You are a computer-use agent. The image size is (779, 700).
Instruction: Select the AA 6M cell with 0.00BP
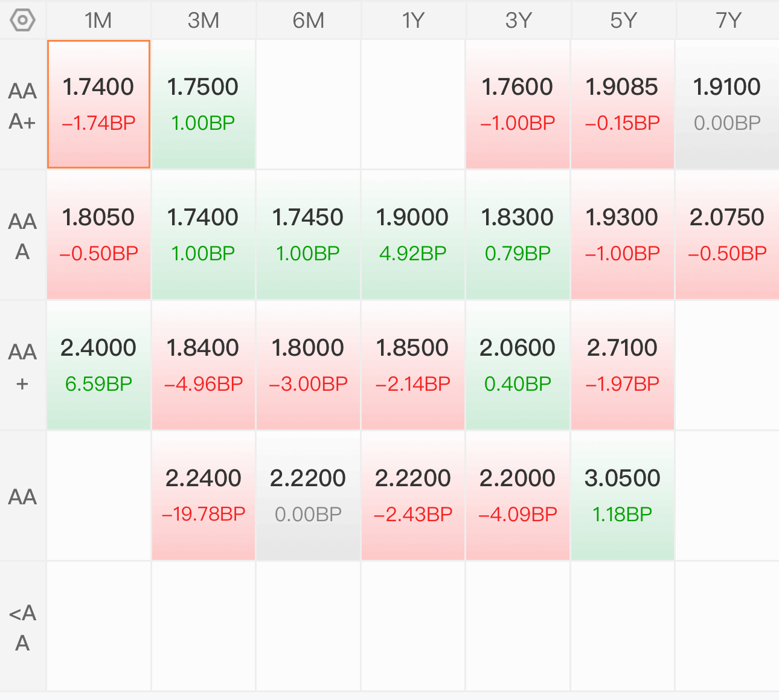click(x=308, y=496)
